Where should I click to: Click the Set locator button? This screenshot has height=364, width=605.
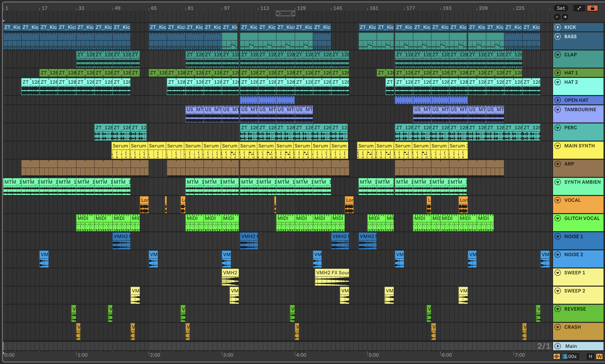coord(561,8)
